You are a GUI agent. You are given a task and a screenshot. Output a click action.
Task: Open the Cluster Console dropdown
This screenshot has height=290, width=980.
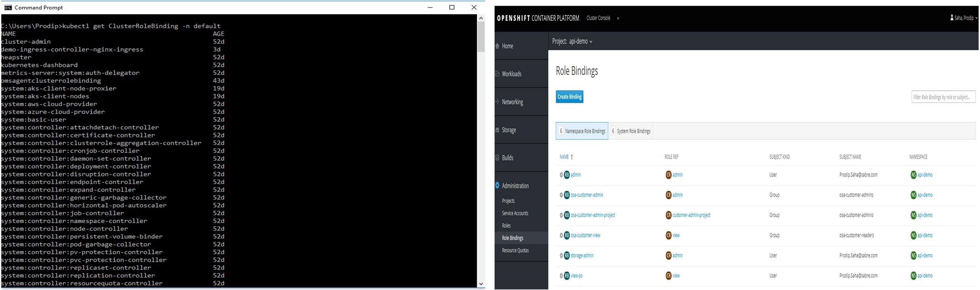point(603,18)
